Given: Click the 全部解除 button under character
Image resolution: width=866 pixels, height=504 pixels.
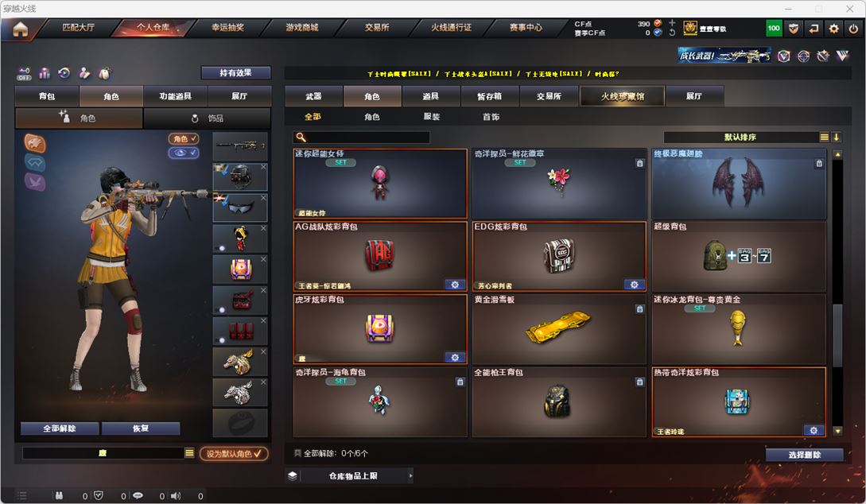Looking at the screenshot, I should click(x=60, y=428).
